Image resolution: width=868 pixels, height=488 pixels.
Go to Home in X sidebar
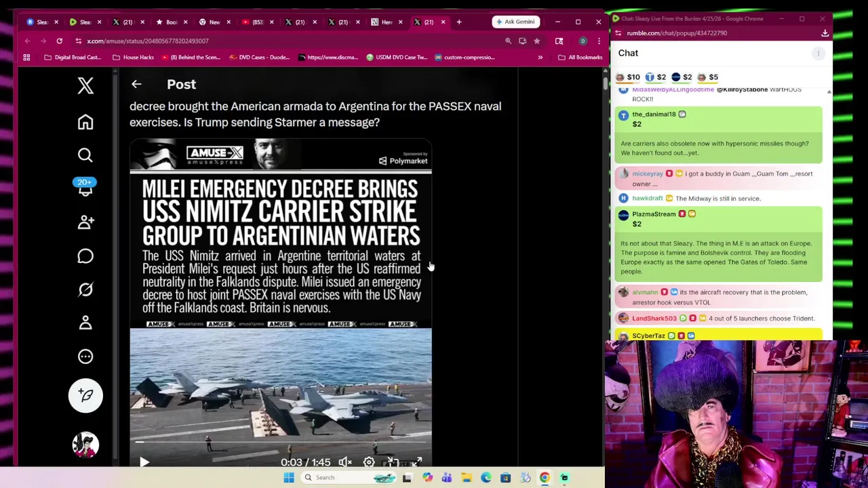coord(85,122)
